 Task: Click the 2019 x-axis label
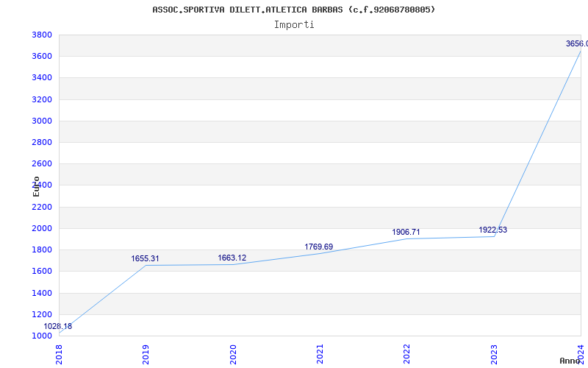[x=146, y=354]
